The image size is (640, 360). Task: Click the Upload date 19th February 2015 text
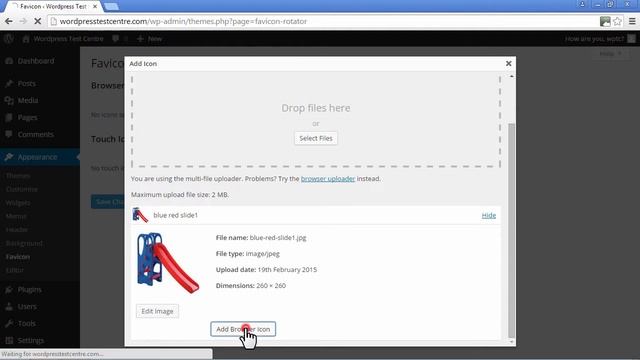click(x=266, y=269)
